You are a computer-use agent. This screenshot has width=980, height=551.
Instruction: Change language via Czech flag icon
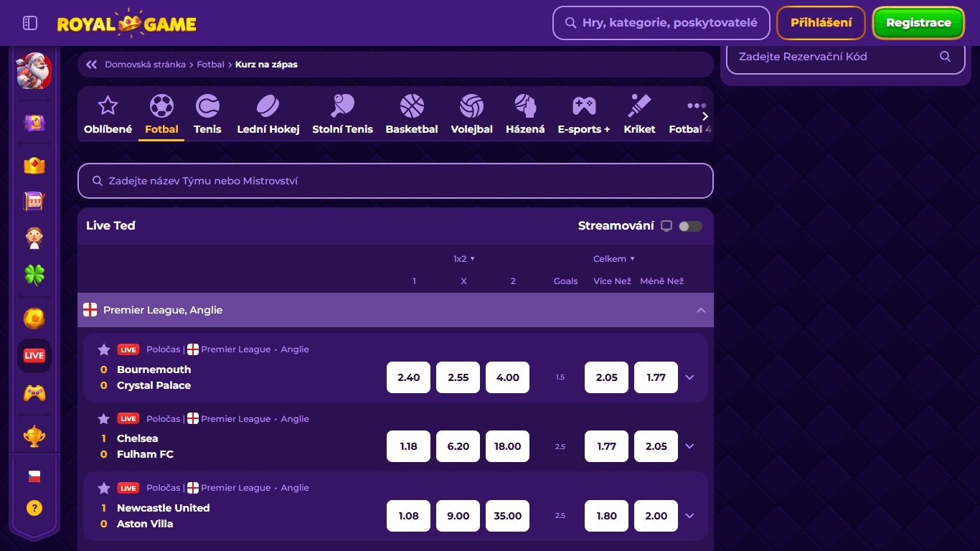click(x=34, y=476)
